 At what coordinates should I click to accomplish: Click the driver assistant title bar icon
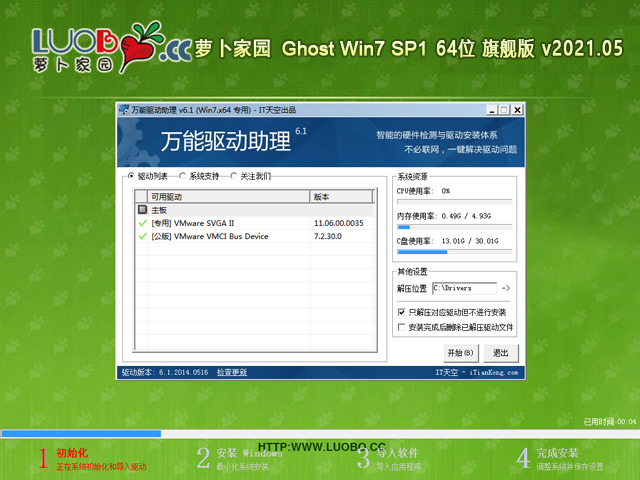click(x=124, y=110)
